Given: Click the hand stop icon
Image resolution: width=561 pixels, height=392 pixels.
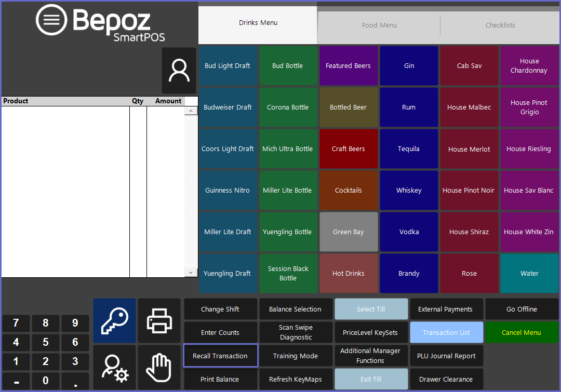Looking at the screenshot, I should (159, 367).
